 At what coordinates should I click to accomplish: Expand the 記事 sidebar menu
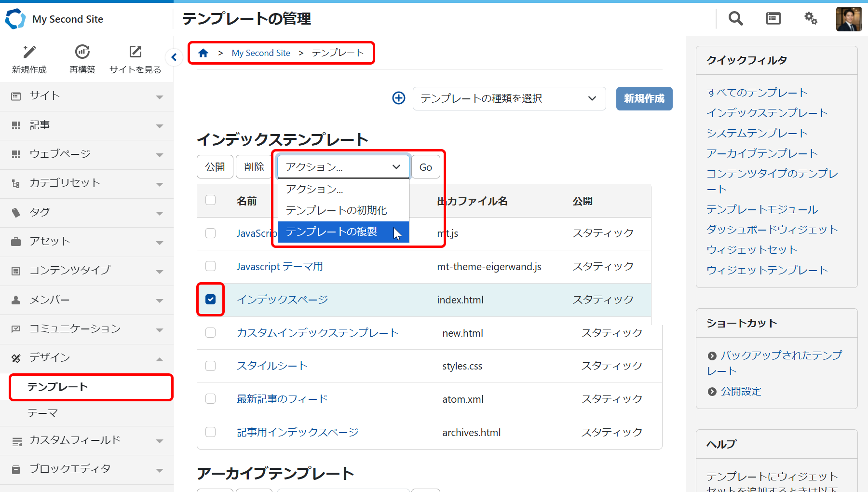87,125
